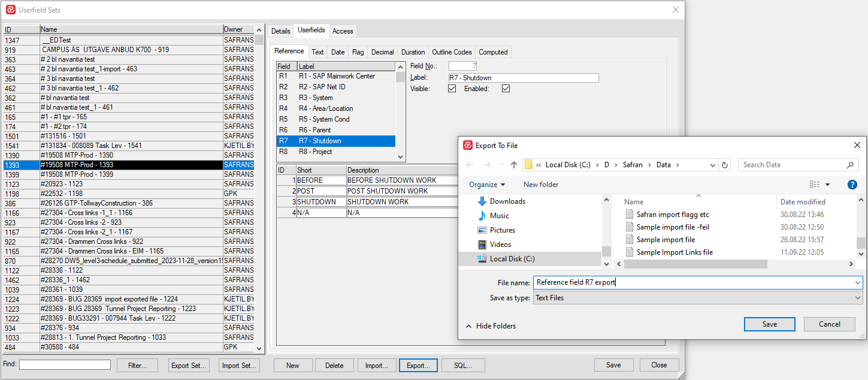Click the horizontal scrollbar in file list
Viewport: 868px width, 380px height.
pyautogui.click(x=695, y=264)
